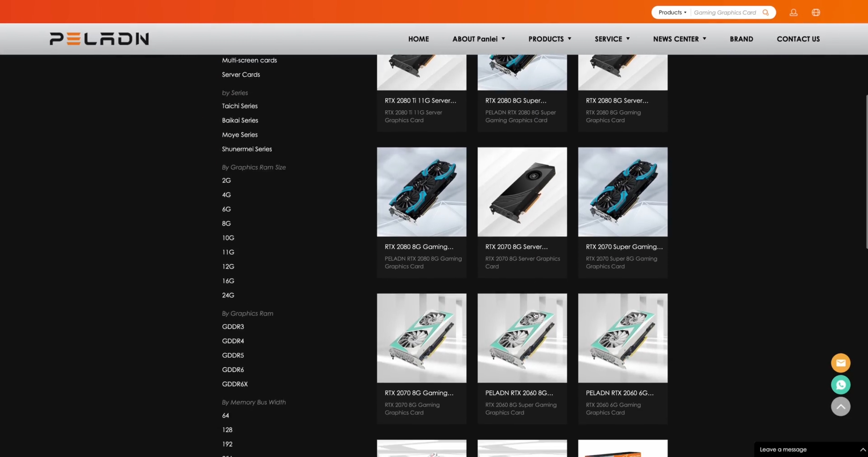The height and width of the screenshot is (457, 868).
Task: Filter by GDDR6X graphics ram
Action: [x=235, y=384]
